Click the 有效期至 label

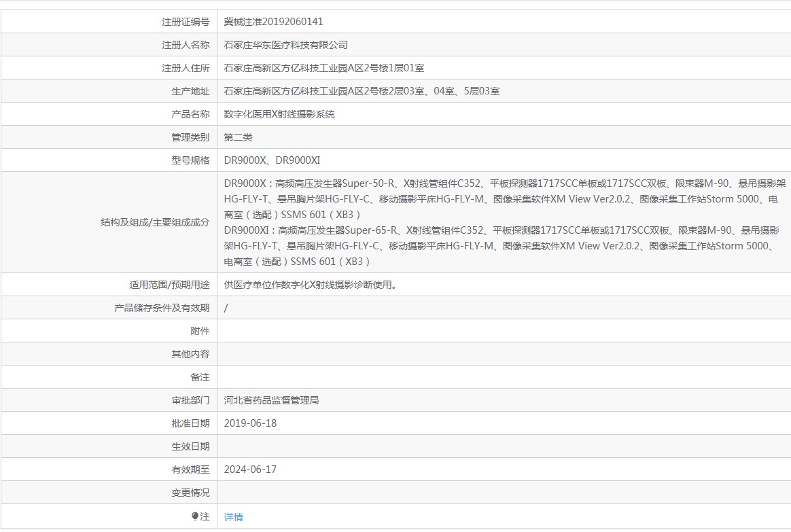(x=191, y=469)
